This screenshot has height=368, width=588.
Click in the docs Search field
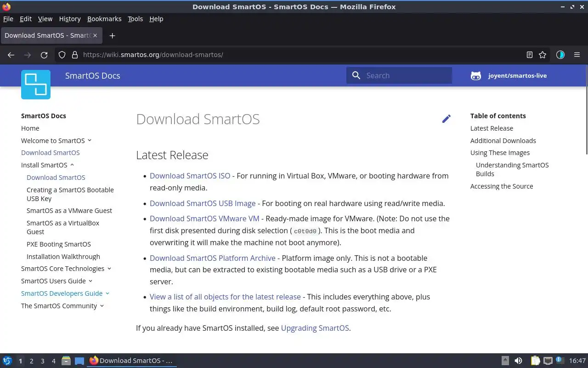[x=399, y=75]
